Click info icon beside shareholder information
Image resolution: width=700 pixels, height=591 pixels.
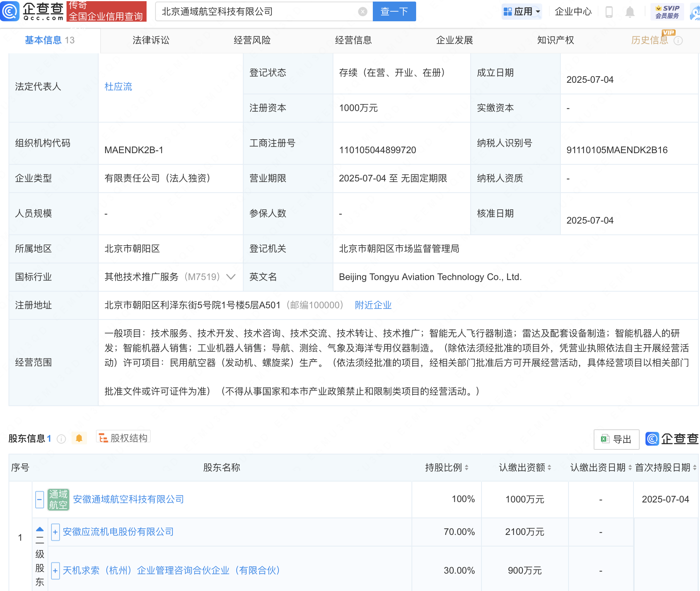61,439
